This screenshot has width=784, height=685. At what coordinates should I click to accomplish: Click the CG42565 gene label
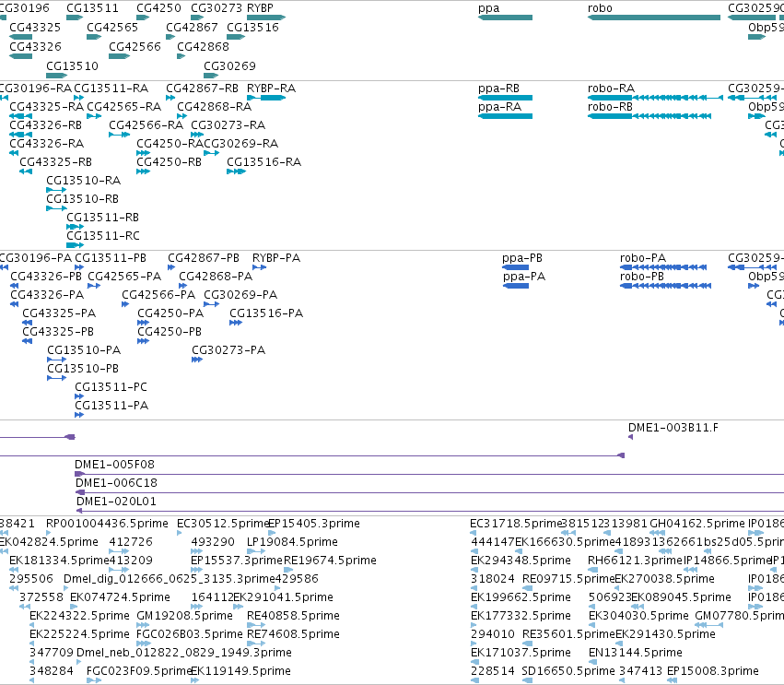112,27
